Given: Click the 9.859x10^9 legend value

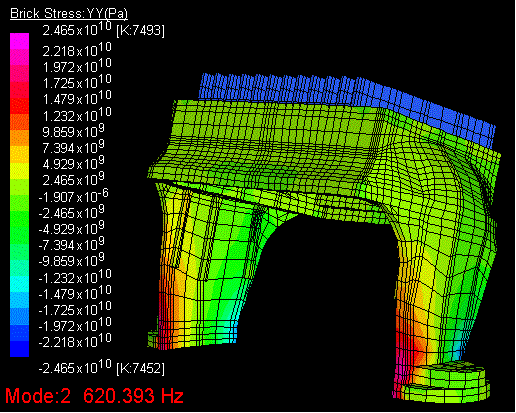Looking at the screenshot, I should tap(73, 131).
